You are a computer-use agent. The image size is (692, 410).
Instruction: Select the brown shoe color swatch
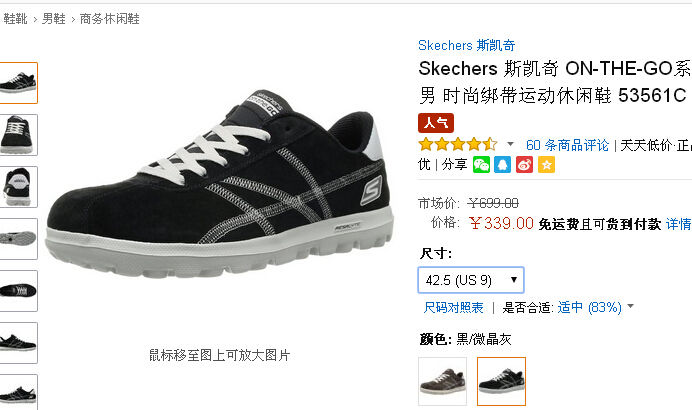click(x=442, y=381)
